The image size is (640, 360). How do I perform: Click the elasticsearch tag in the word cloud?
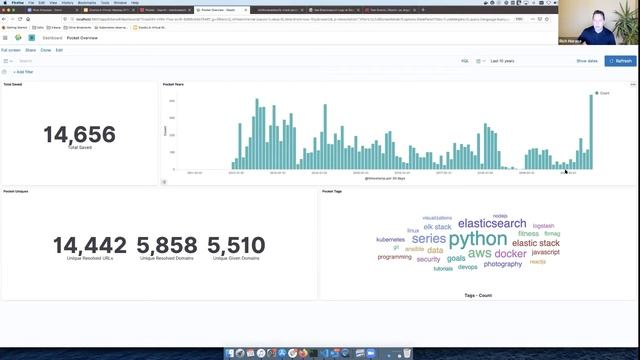pos(492,224)
